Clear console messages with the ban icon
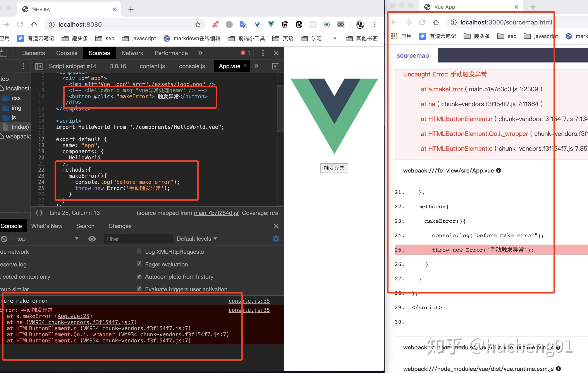588x373 pixels. pyautogui.click(x=4, y=239)
